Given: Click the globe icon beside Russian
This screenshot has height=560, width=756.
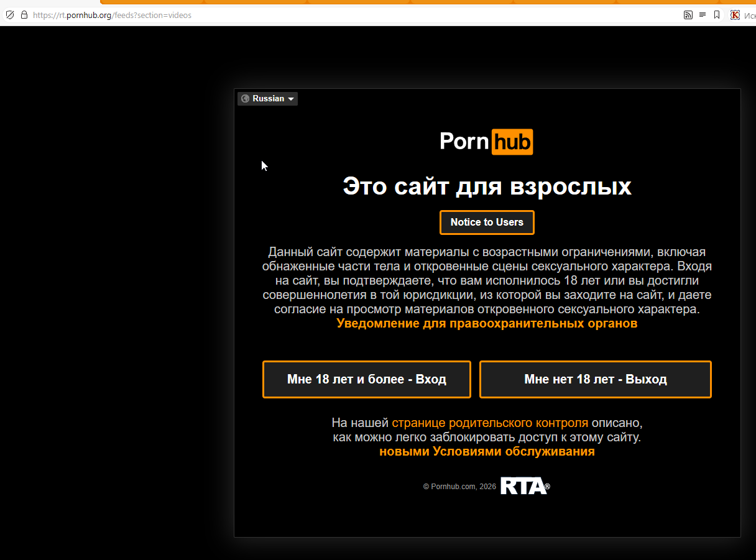Looking at the screenshot, I should pos(245,99).
